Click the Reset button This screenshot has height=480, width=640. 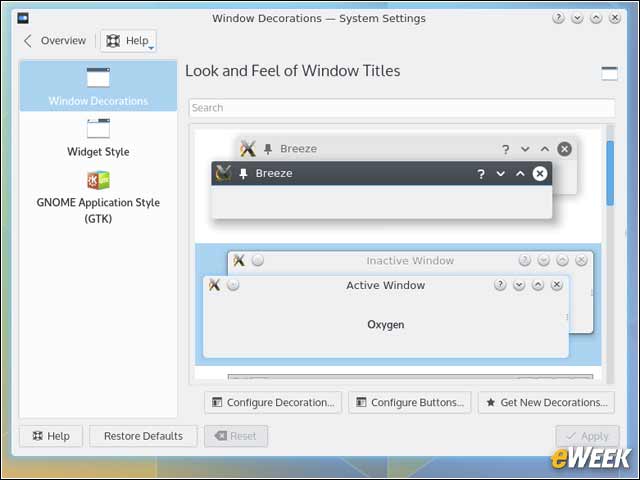tap(236, 436)
